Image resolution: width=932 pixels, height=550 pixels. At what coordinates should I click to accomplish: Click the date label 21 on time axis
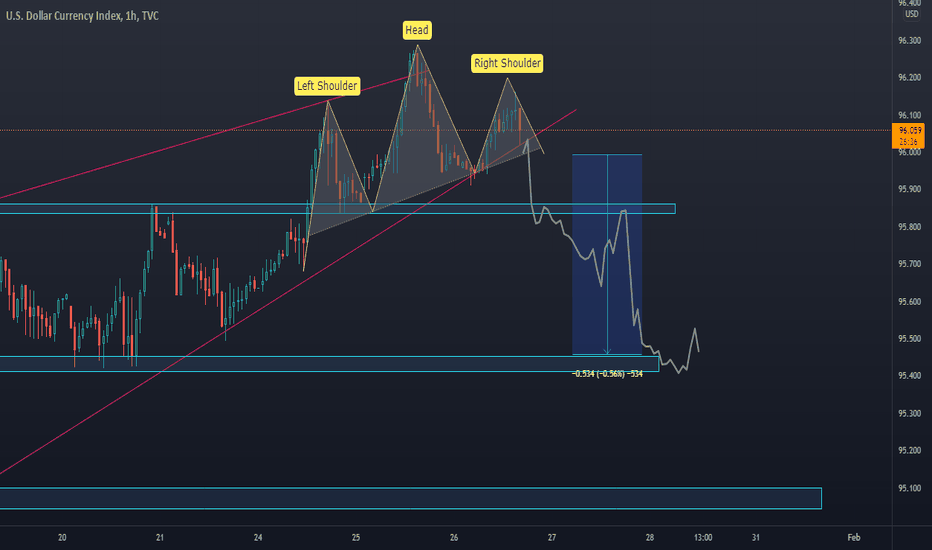click(160, 538)
